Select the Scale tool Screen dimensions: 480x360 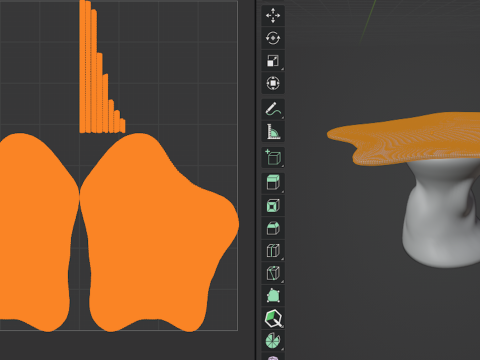point(273,61)
